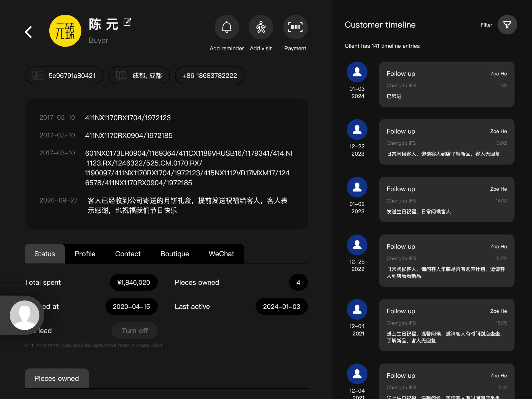This screenshot has width=532, height=399.
Task: Switch to the Profile tab
Action: pos(85,254)
